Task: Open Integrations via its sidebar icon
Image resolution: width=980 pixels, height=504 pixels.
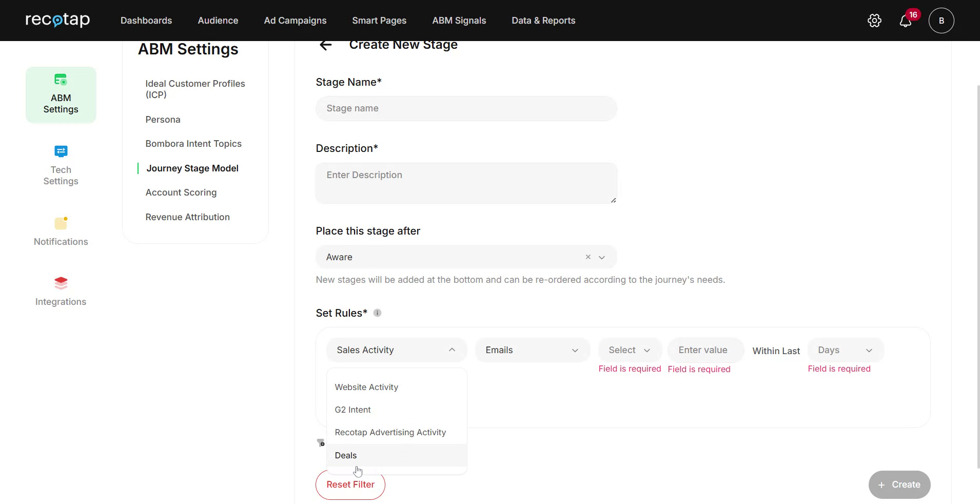Action: point(61,290)
